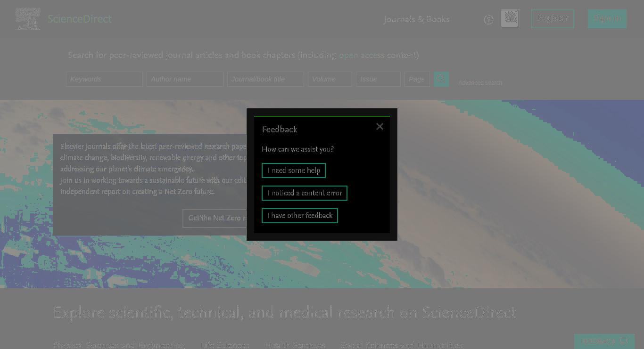Focus the Page field
Viewport: 644px width, 349px height.
417,79
